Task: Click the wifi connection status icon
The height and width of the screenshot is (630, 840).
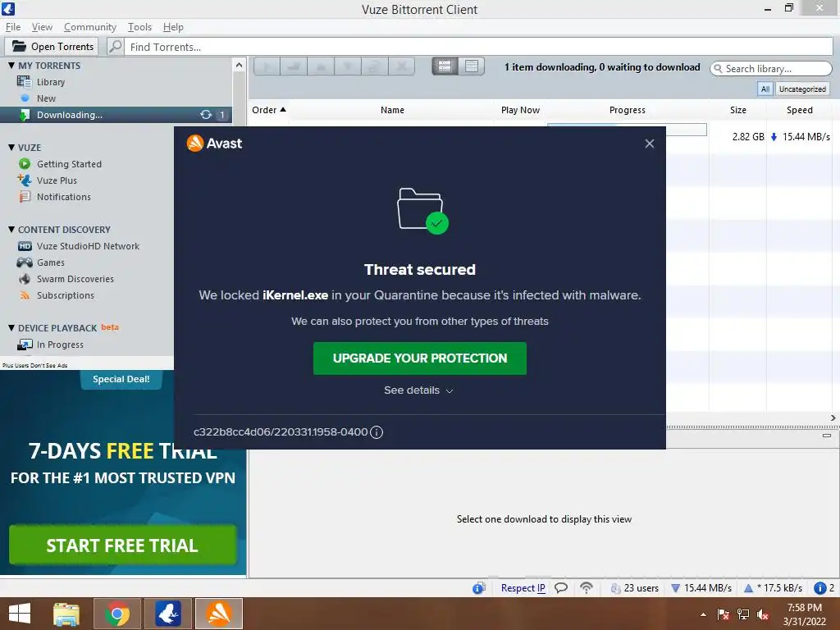Action: (x=587, y=587)
